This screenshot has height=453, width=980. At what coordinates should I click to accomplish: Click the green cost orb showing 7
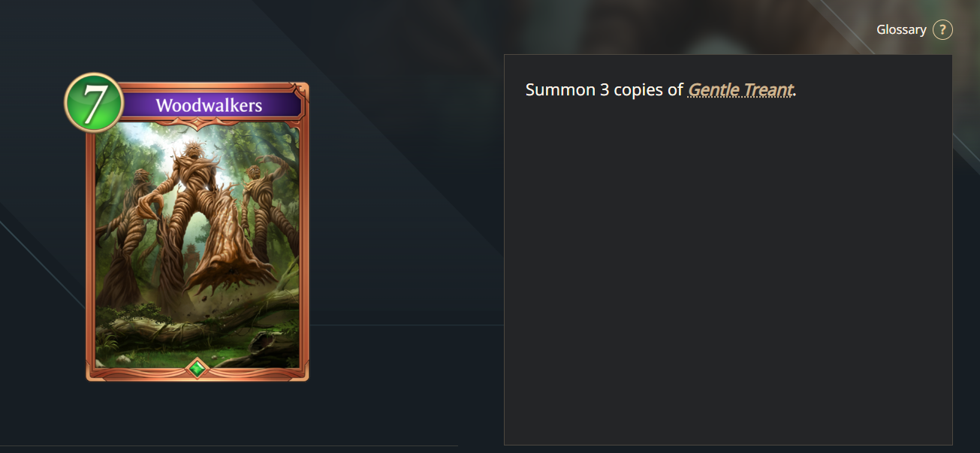click(94, 103)
